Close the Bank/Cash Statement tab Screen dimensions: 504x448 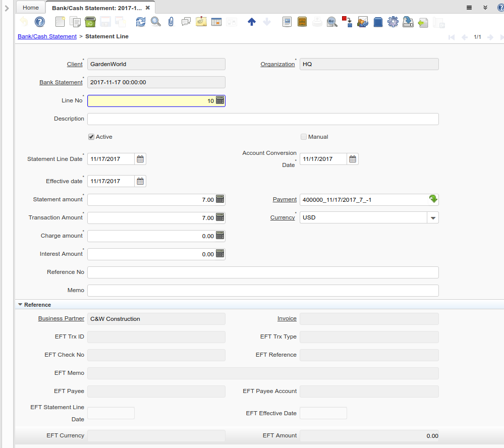(147, 8)
